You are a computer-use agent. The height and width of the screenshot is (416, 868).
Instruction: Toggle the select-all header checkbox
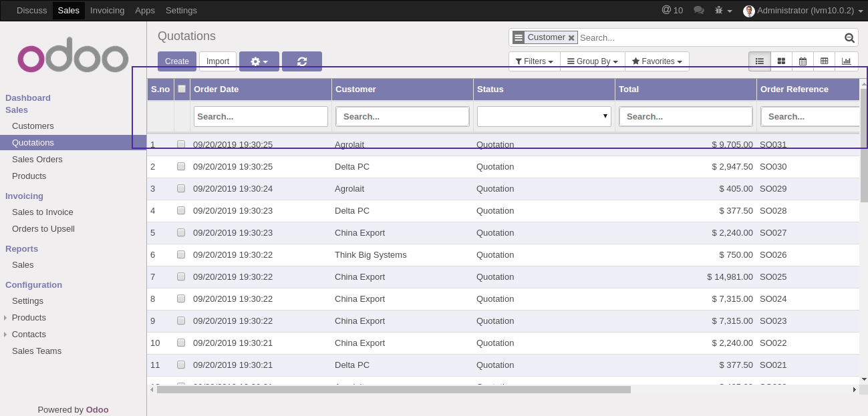click(x=182, y=89)
